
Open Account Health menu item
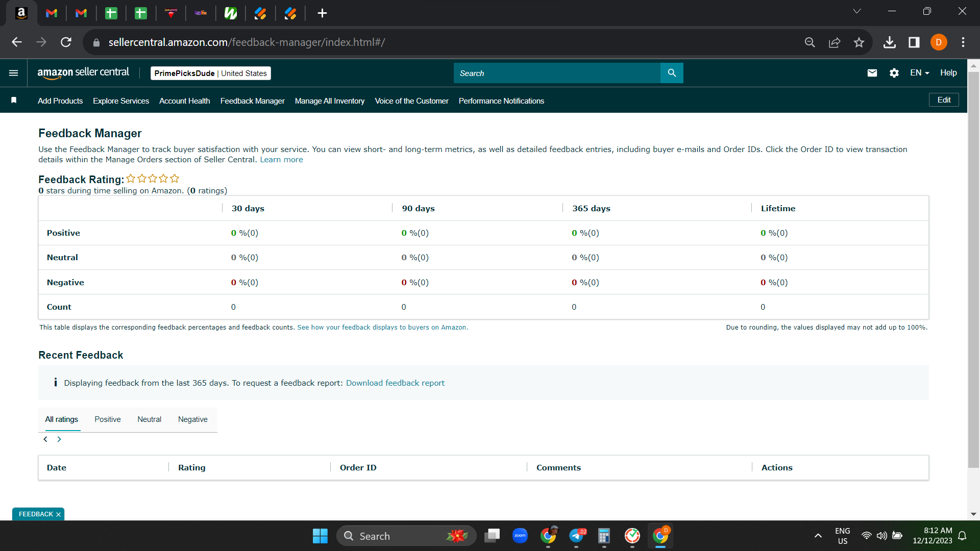pos(185,101)
